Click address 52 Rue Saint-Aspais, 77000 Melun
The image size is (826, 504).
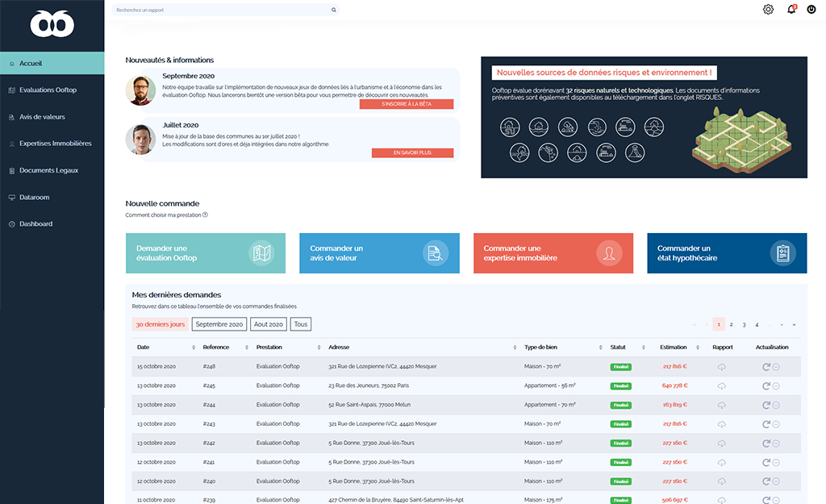pyautogui.click(x=369, y=405)
